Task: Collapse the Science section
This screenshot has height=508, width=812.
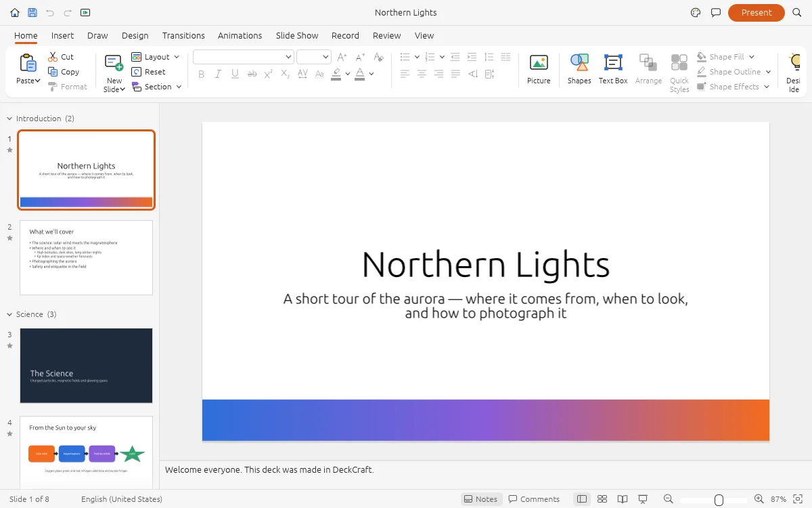Action: (x=9, y=314)
